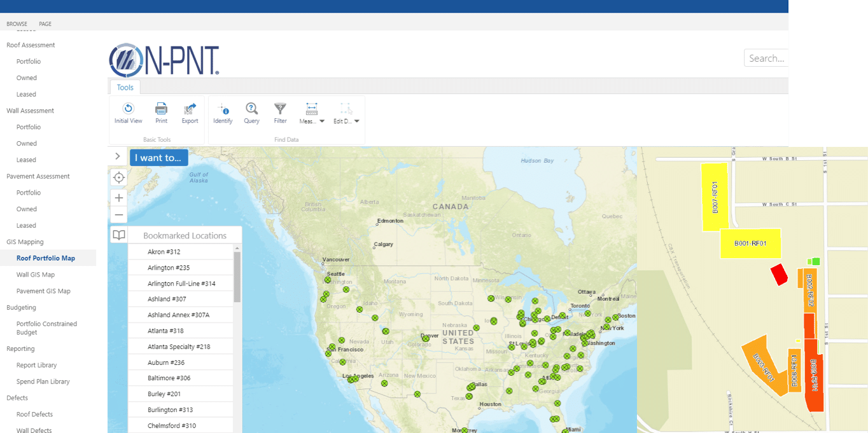Viewport: 868px width, 433px height.
Task: Expand the side panel chevron arrow
Action: pos(118,156)
